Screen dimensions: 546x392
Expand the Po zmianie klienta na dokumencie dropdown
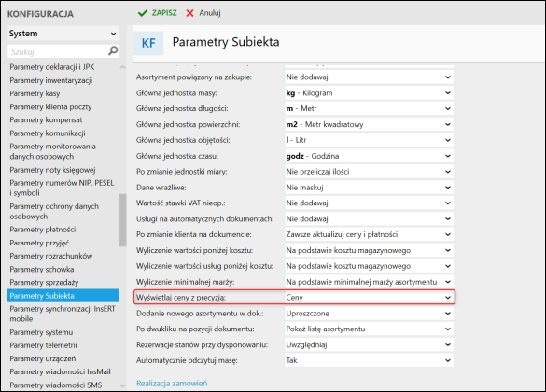point(369,234)
